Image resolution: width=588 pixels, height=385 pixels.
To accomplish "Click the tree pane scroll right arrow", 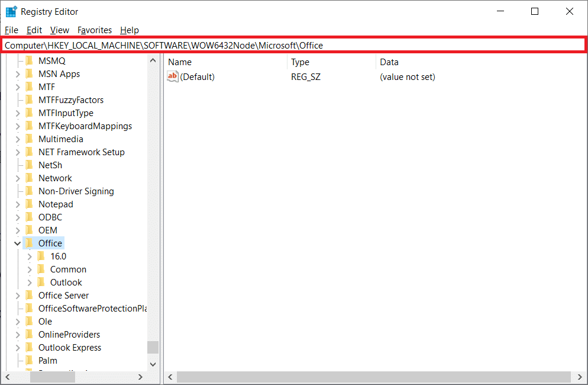I will click(141, 377).
